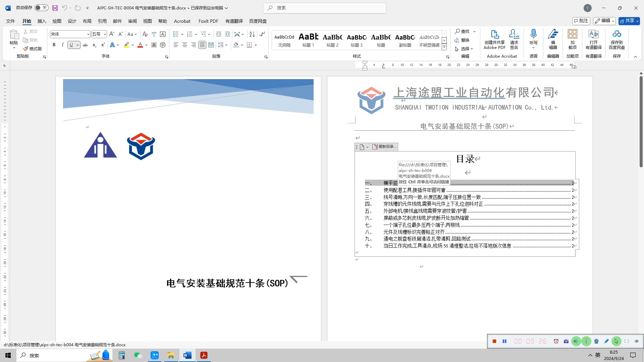Viewport: 644px width, 362px height.
Task: Open the 引用 (References) ribbon tab
Action: 102,21
